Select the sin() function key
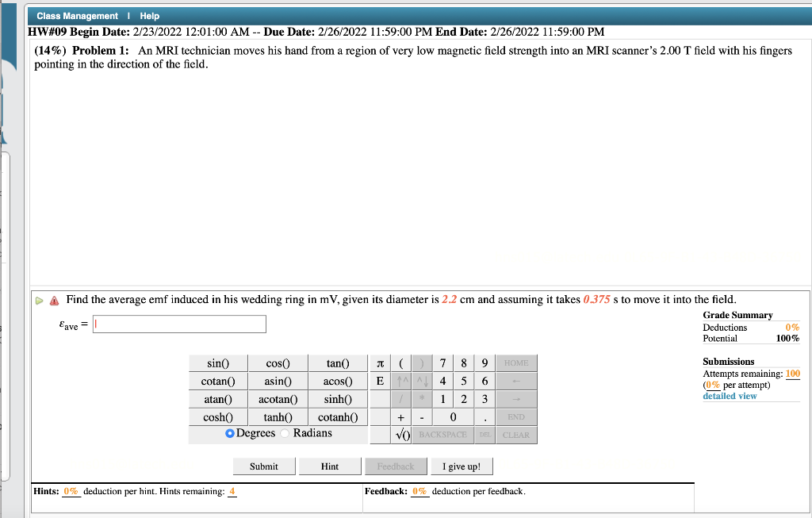The width and height of the screenshot is (812, 518). click(x=219, y=363)
